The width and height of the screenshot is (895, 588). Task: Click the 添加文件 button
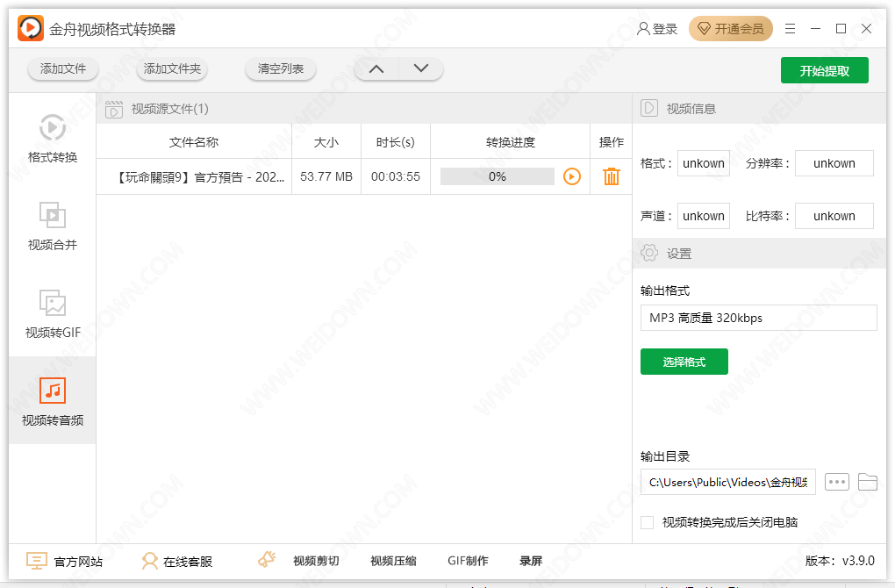point(63,69)
